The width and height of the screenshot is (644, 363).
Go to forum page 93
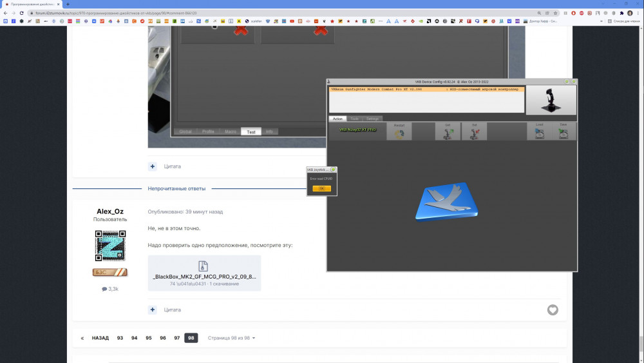[x=120, y=338]
